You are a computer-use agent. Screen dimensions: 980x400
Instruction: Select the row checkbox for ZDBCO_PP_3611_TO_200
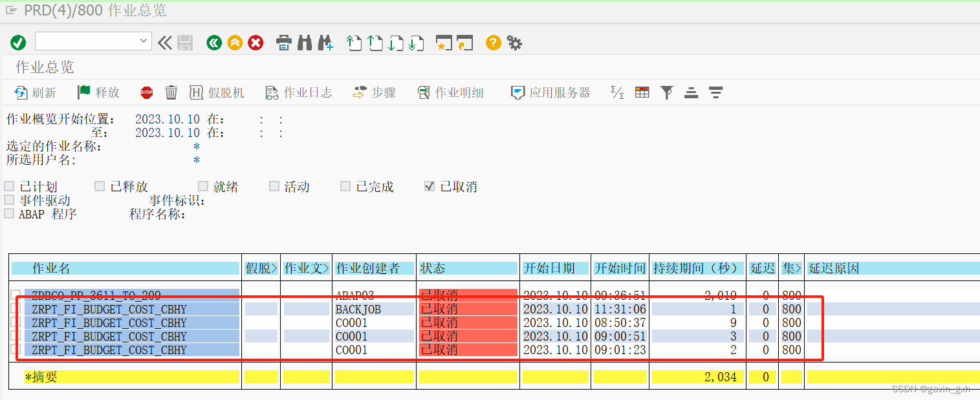tap(16, 295)
